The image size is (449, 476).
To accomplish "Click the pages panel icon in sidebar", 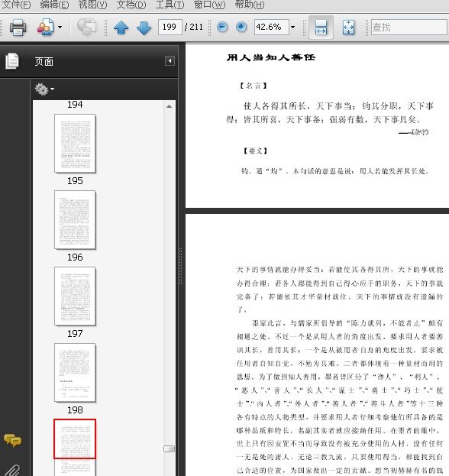I will tap(12, 61).
